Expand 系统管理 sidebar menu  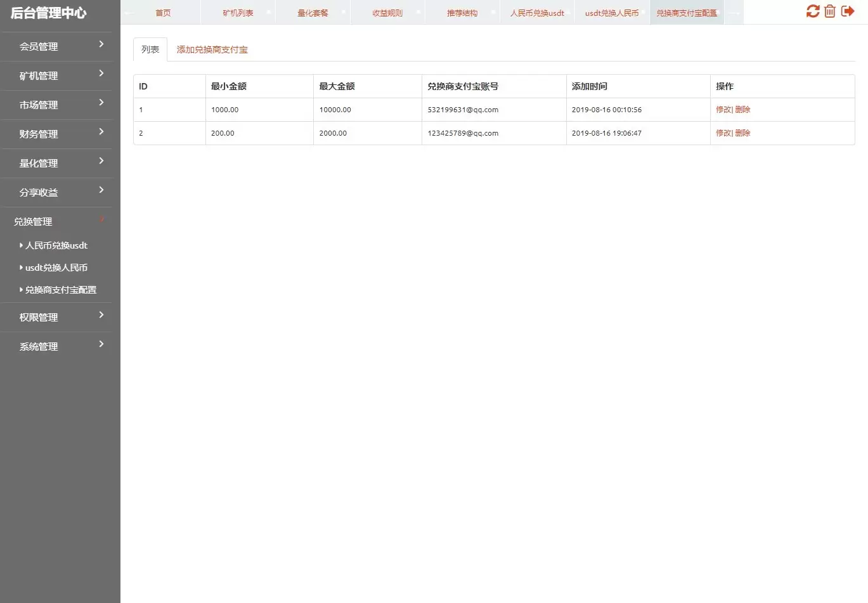click(56, 346)
